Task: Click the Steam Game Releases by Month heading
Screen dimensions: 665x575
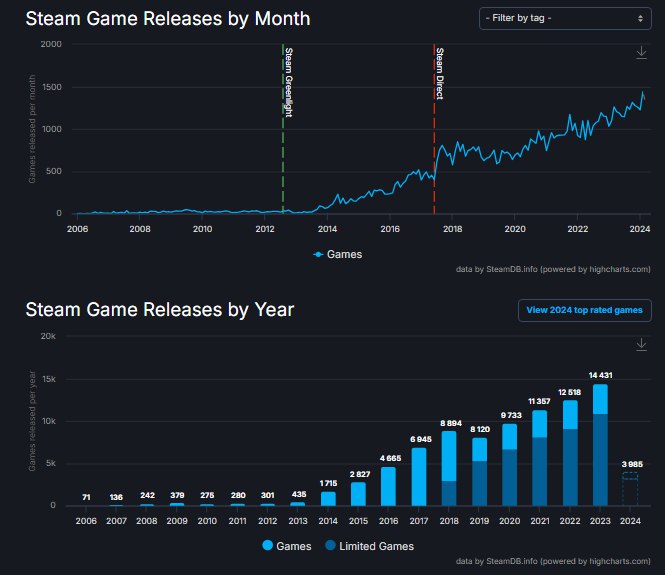Action: tap(168, 19)
